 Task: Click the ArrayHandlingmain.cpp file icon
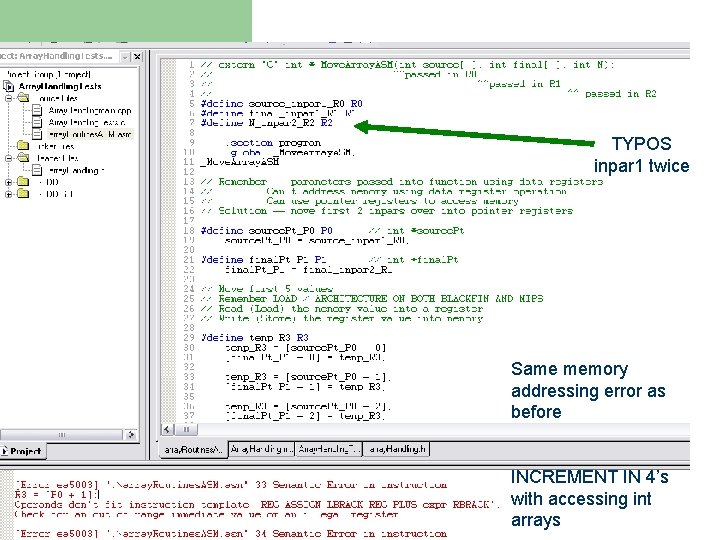[x=37, y=110]
